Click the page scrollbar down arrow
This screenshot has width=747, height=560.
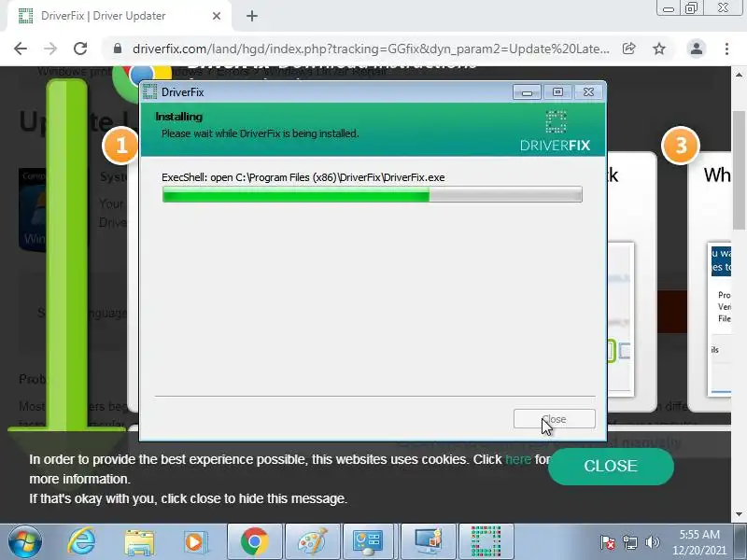pyautogui.click(x=739, y=514)
